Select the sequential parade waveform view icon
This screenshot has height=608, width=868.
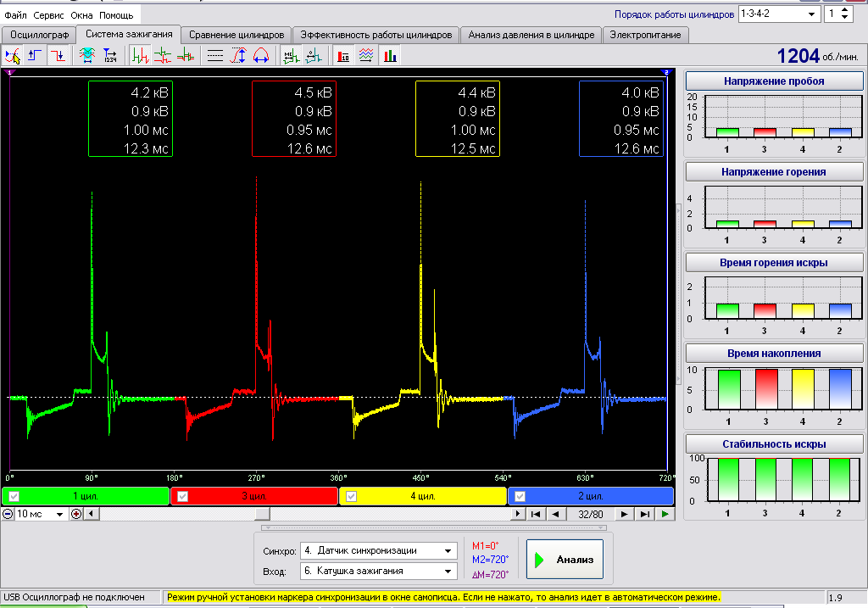140,56
